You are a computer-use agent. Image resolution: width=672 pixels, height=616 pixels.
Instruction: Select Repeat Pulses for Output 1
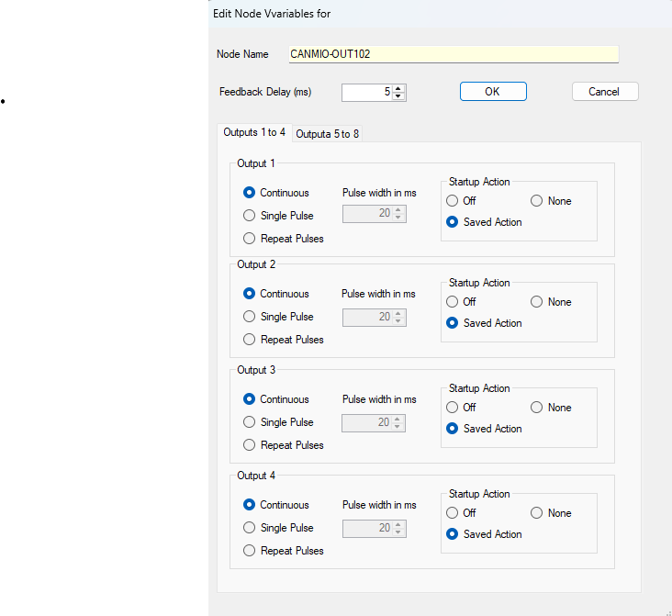pos(250,239)
